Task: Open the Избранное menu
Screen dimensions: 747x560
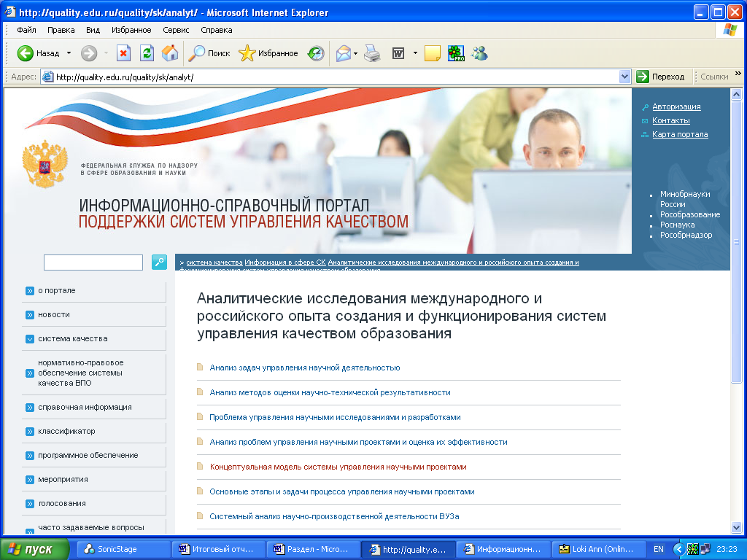Action: (131, 30)
